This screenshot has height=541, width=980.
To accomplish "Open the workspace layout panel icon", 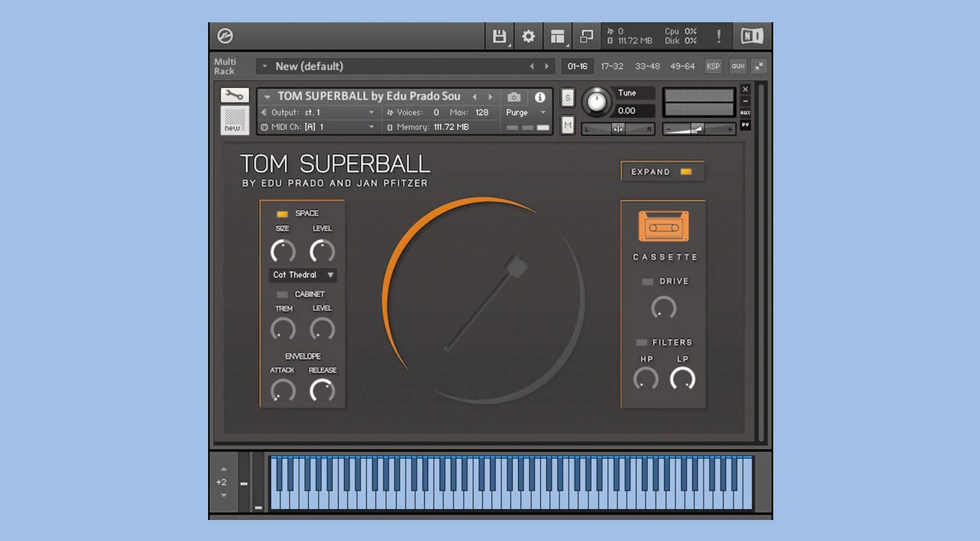I will point(557,36).
